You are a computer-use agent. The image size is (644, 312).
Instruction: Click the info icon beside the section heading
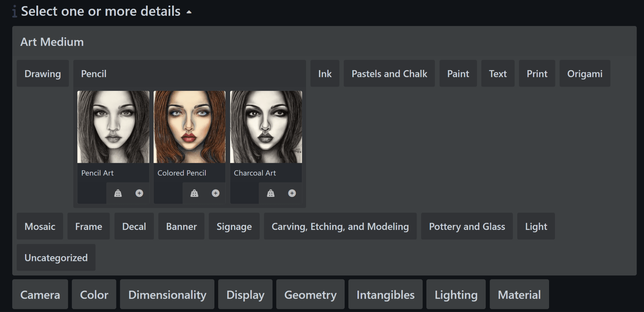14,12
